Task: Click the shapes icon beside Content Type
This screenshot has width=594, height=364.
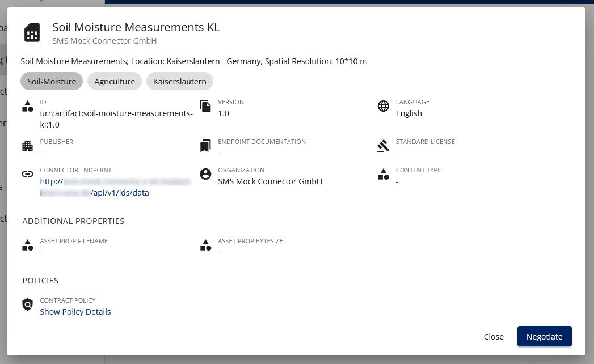Action: [384, 174]
